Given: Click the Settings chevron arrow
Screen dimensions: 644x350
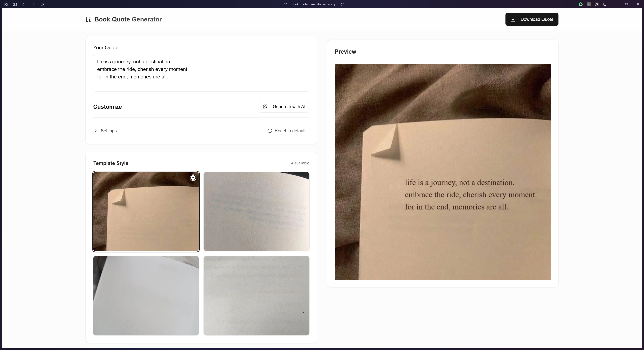Looking at the screenshot, I should click(96, 131).
